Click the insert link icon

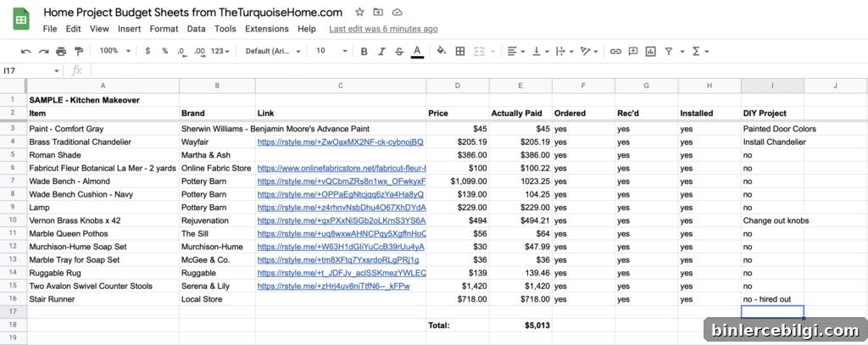(x=615, y=52)
